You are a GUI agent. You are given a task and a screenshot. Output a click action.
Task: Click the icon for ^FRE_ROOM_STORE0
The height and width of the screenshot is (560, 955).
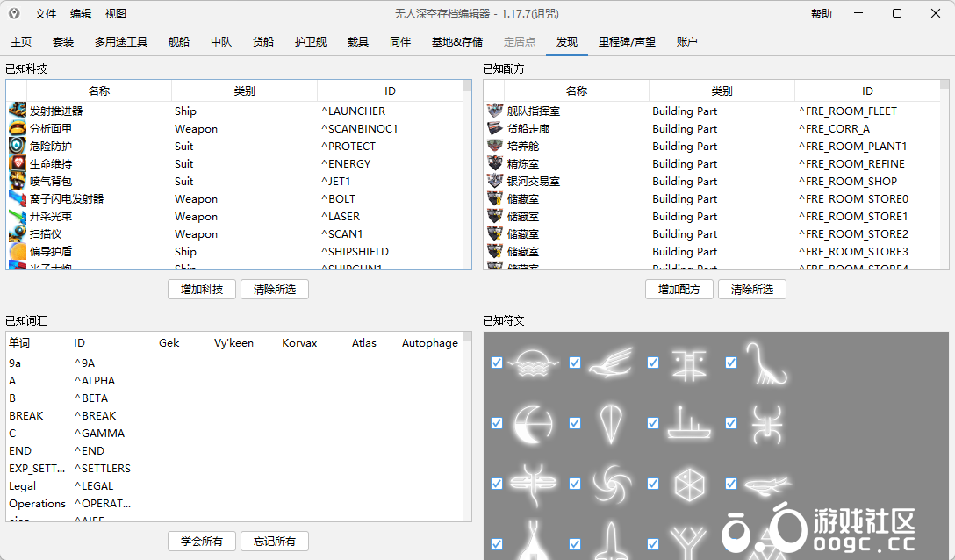click(x=495, y=198)
